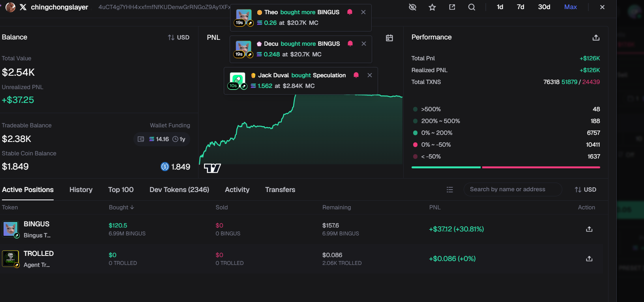
Task: Open the Dev Tokens (2346) tab
Action: (x=179, y=190)
